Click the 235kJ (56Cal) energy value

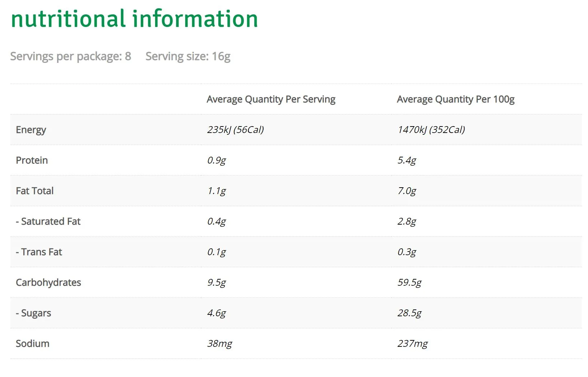[x=235, y=130]
